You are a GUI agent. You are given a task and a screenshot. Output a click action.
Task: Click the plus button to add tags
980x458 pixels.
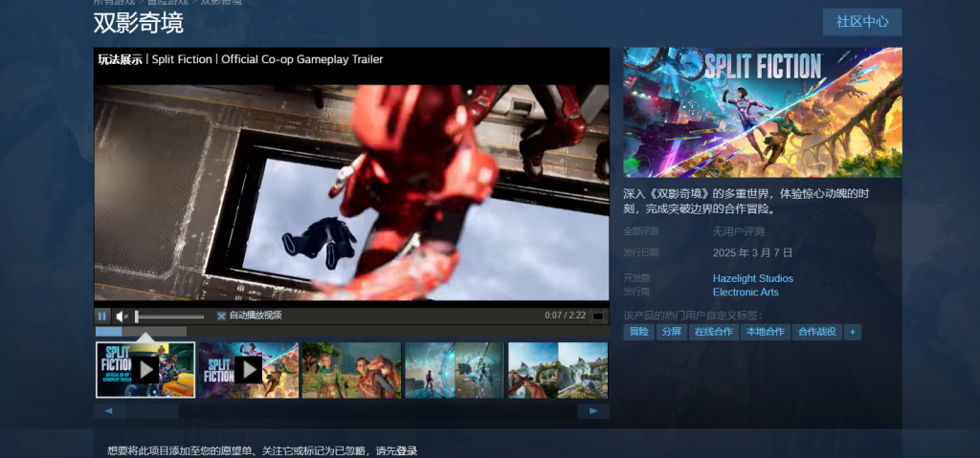point(852,332)
